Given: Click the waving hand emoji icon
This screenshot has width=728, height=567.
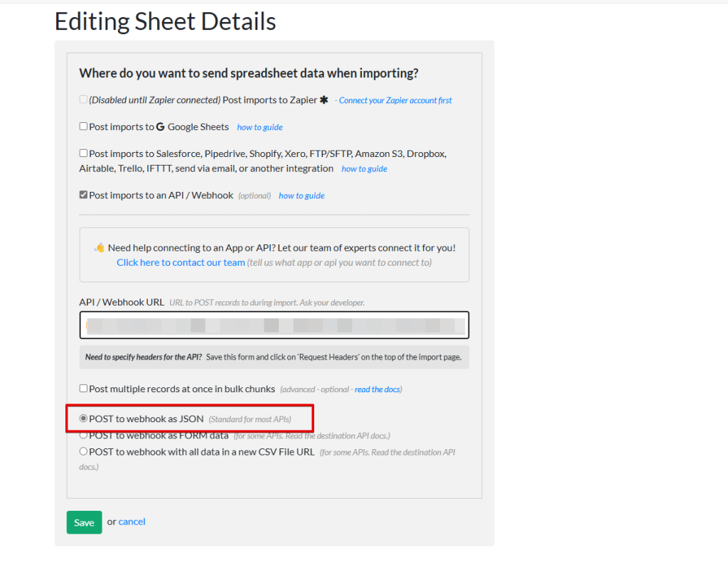Looking at the screenshot, I should point(100,248).
